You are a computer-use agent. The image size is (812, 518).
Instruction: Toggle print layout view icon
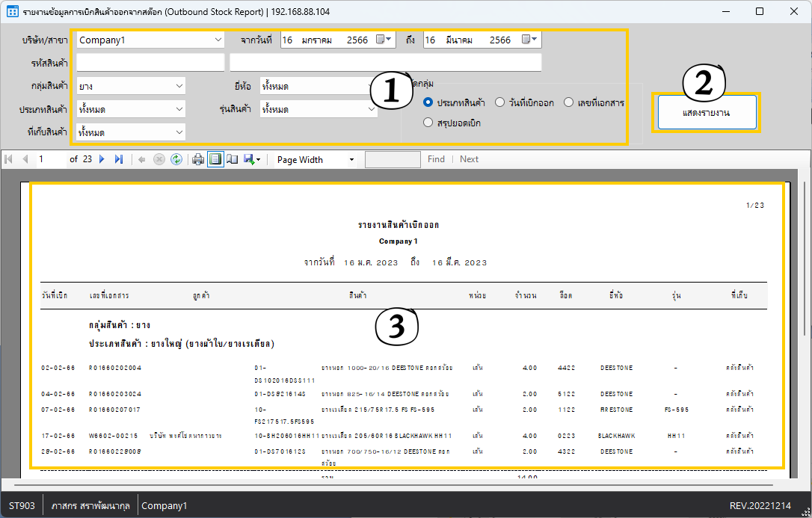click(215, 159)
